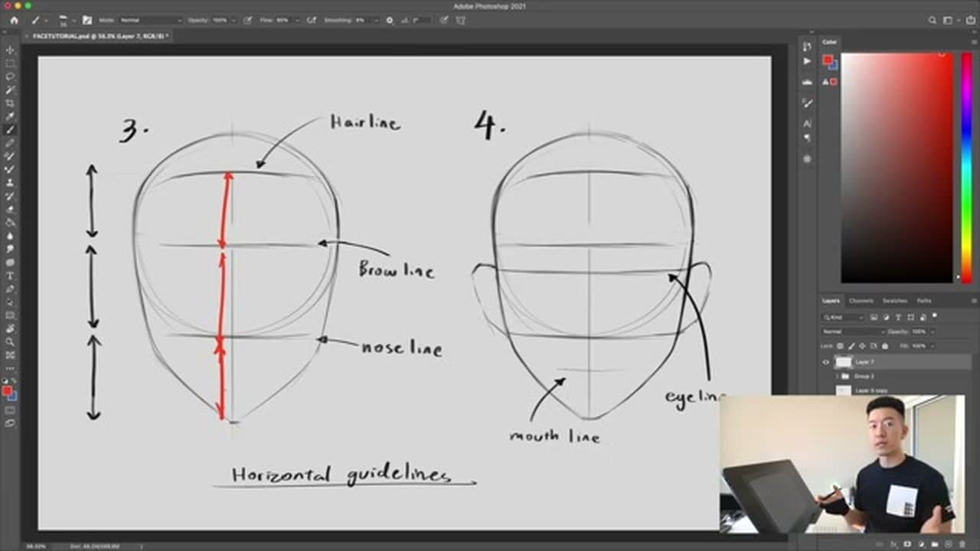This screenshot has width=980, height=551.
Task: Click the foreground red color in toolbar
Action: pyautogui.click(x=7, y=391)
